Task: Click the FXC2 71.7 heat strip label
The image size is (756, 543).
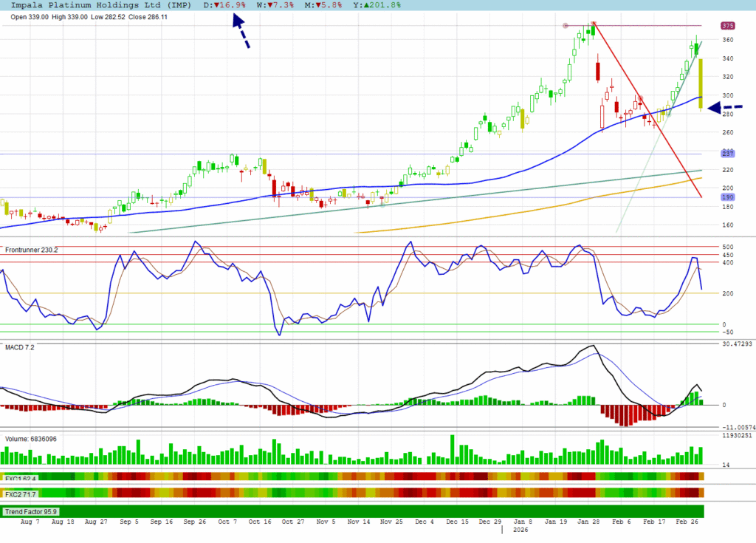Action: [x=21, y=493]
